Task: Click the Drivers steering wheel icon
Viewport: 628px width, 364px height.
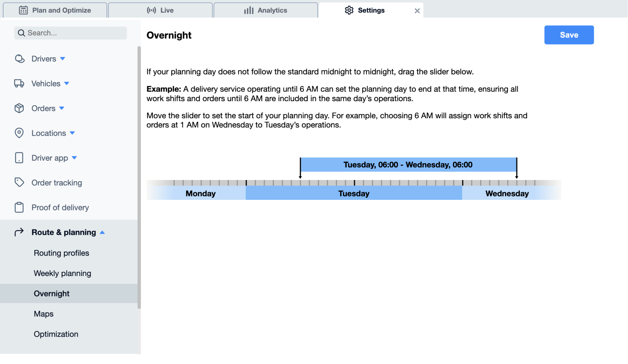Action: click(x=19, y=59)
